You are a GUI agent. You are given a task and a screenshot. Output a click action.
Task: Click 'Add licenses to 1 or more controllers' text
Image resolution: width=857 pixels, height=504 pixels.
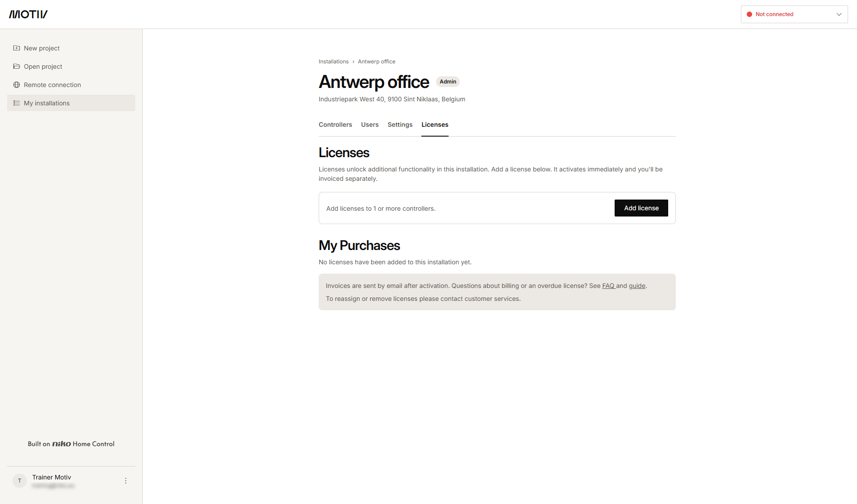click(380, 208)
